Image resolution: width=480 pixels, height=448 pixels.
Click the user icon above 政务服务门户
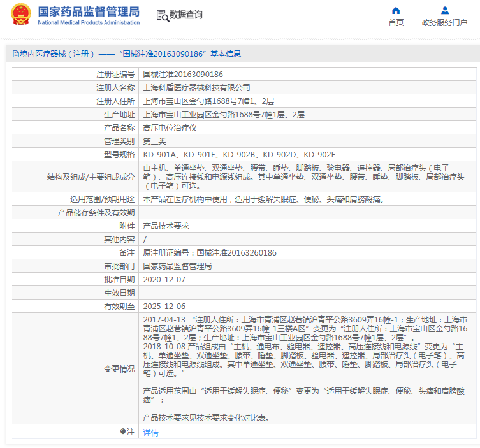point(445,11)
